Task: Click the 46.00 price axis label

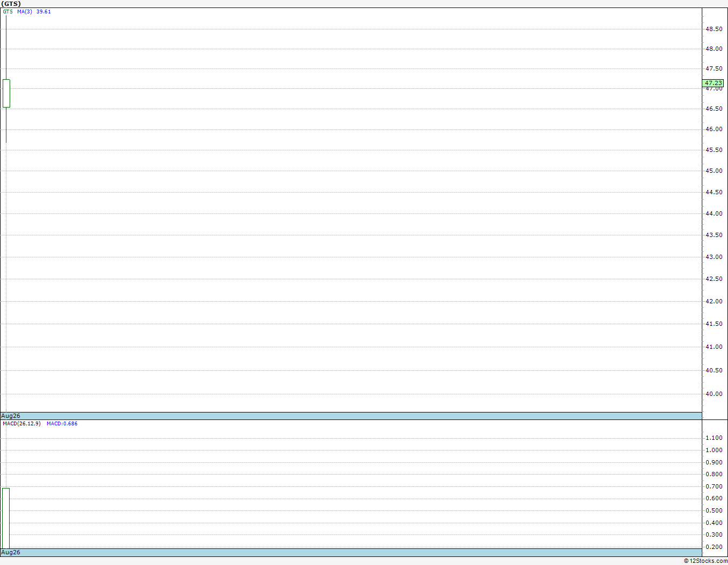Action: click(714, 129)
